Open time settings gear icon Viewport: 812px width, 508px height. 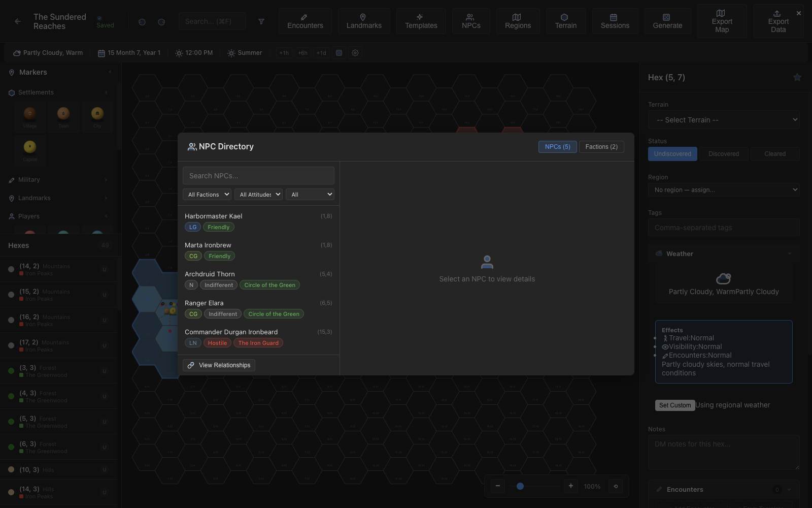click(x=355, y=53)
